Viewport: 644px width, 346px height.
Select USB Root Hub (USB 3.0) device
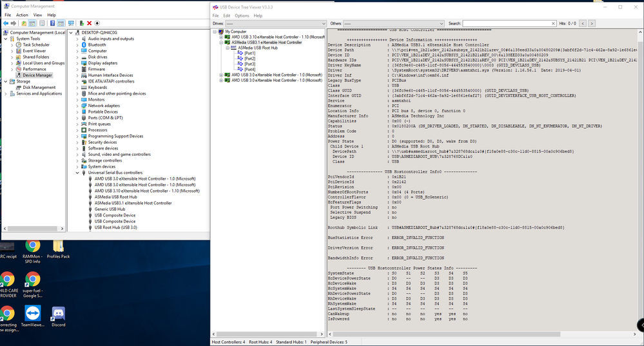tap(116, 227)
